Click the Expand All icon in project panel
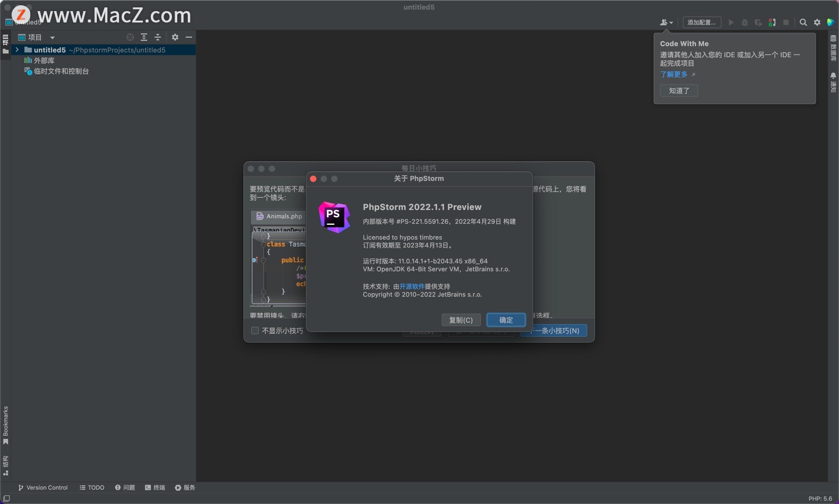Screen dimensions: 839x504 pyautogui.click(x=144, y=37)
